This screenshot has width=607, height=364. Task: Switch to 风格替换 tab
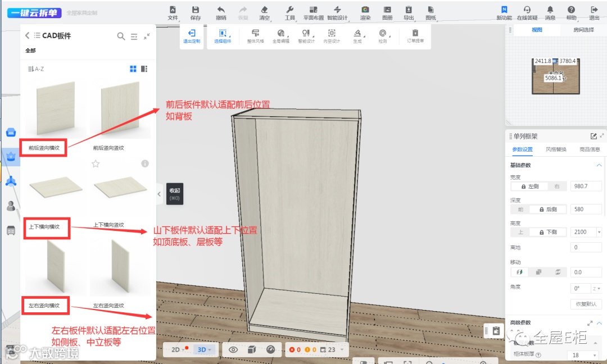[555, 149]
